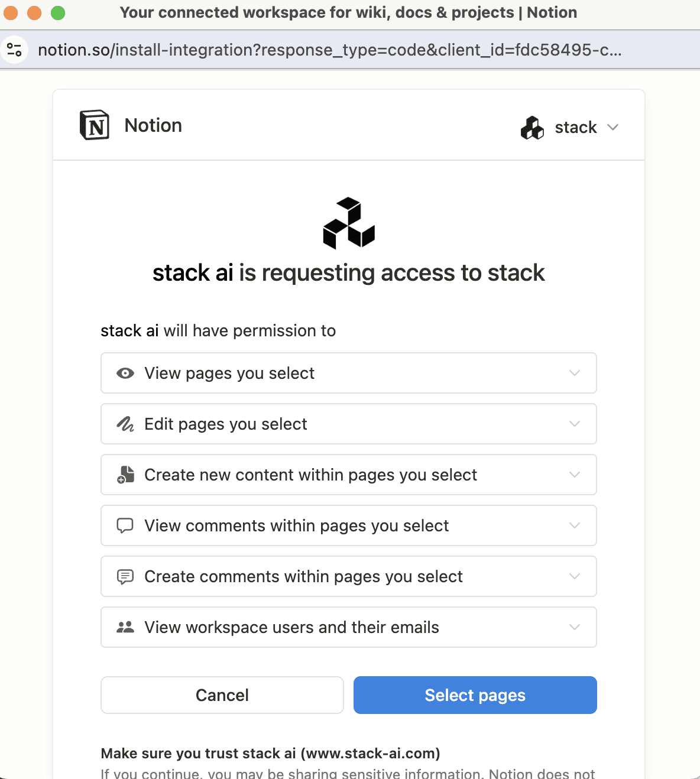Open site settings icon in address bar

pos(14,50)
